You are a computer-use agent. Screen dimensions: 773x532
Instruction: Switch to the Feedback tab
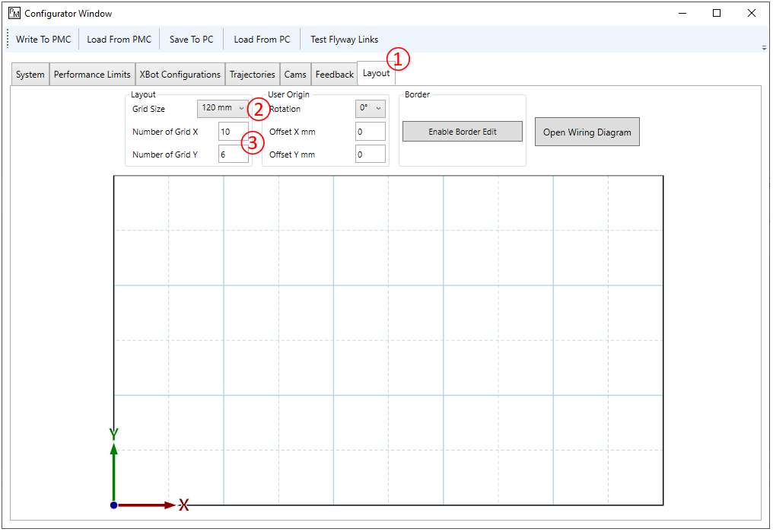(334, 74)
